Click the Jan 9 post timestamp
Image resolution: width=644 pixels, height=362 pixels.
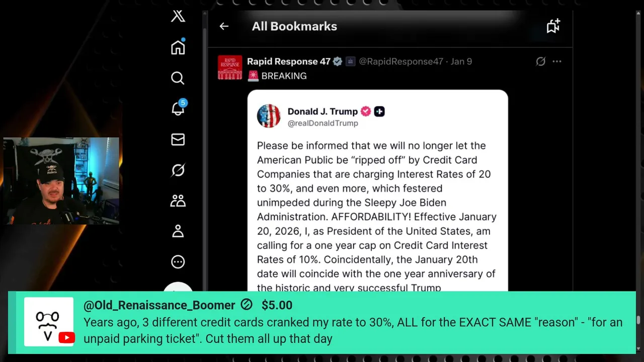click(461, 61)
